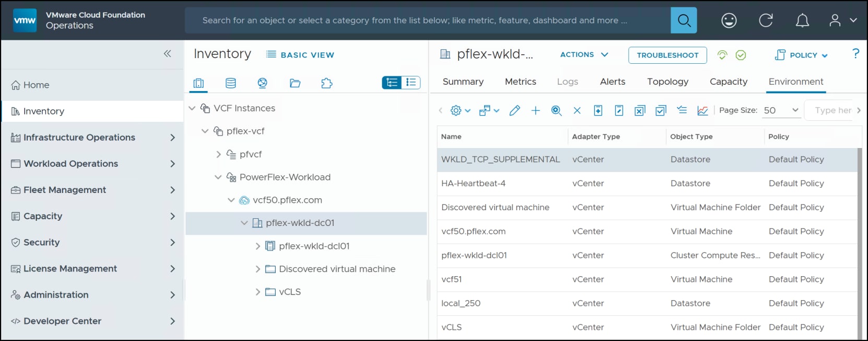Expand the pflex-wkld-dcl01 tree node
The width and height of the screenshot is (868, 341).
[x=257, y=246]
